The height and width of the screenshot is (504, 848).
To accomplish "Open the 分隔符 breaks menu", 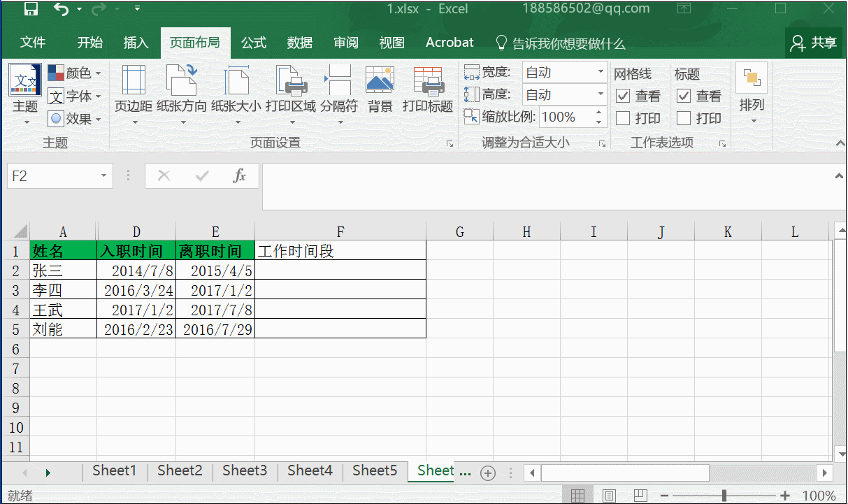I will 339,91.
